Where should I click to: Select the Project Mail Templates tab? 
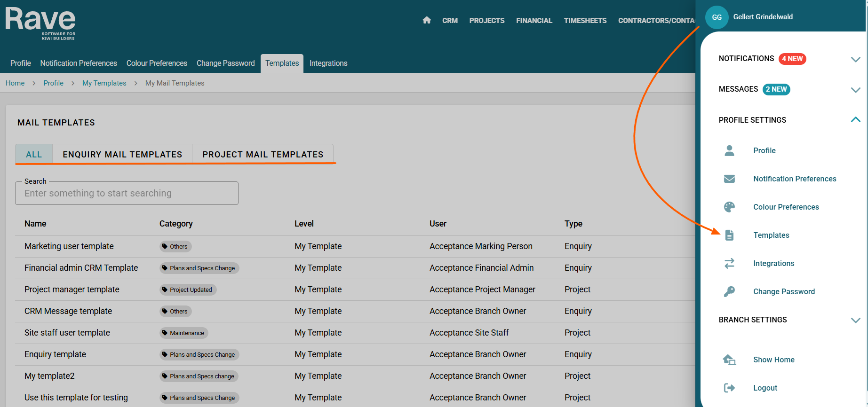(263, 154)
